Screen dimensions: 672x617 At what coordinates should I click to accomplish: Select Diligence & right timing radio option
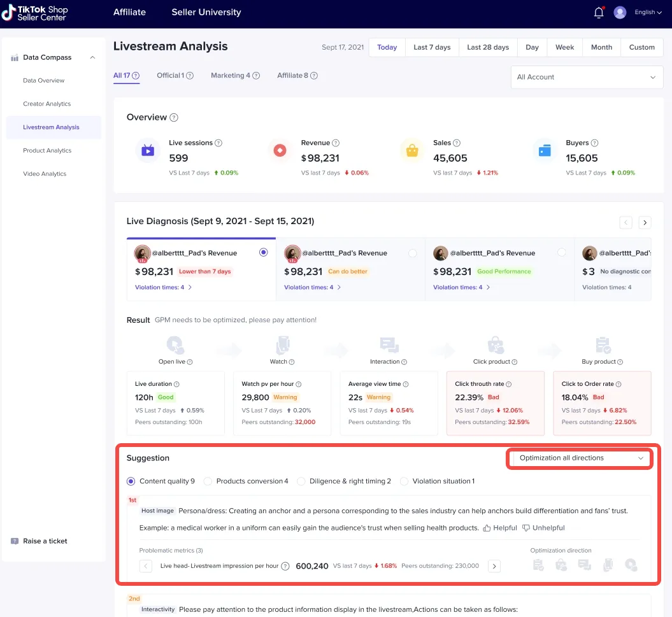(x=301, y=481)
